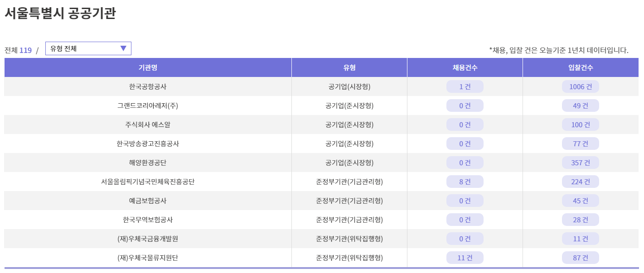
Task: View 한국무역보험공사 0 건 recruitment badge
Action: click(465, 220)
